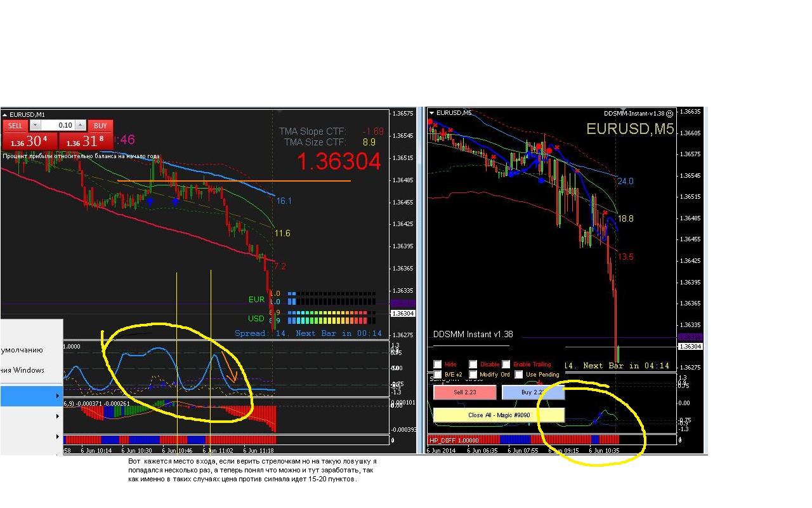Decrease lot volume with the down arrow
Image resolution: width=812 pixels, height=508 pixels.
(36, 125)
